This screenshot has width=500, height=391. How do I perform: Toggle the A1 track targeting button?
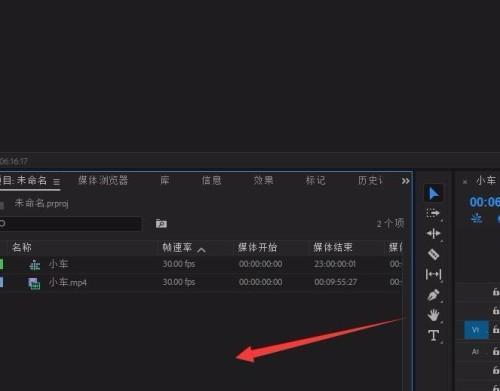[475, 351]
